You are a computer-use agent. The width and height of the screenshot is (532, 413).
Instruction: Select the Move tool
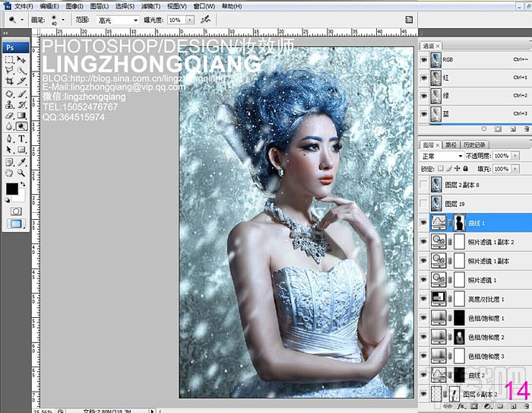pyautogui.click(x=21, y=60)
